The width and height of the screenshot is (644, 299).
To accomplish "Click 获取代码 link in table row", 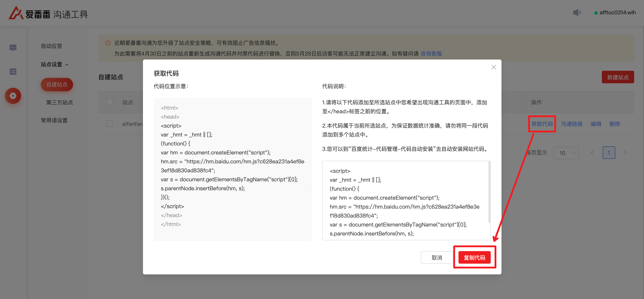I will 542,124.
